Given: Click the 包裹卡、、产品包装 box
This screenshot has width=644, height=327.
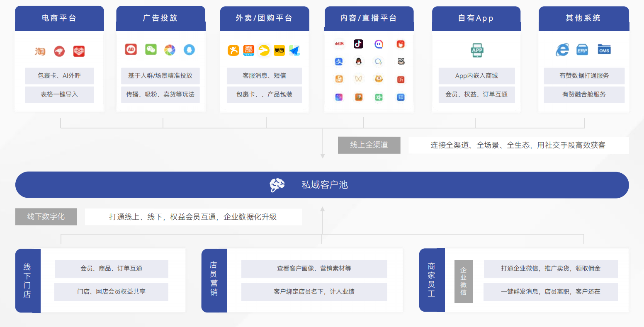Looking at the screenshot, I should pyautogui.click(x=265, y=94).
